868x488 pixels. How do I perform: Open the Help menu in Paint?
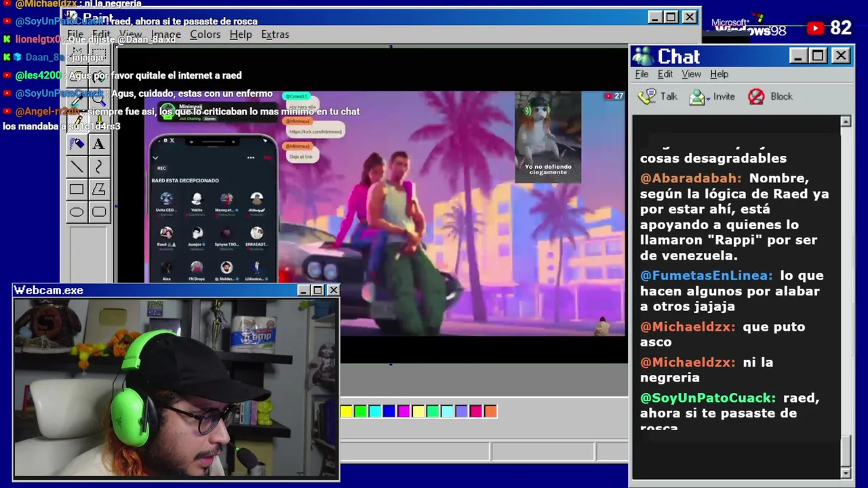[240, 35]
